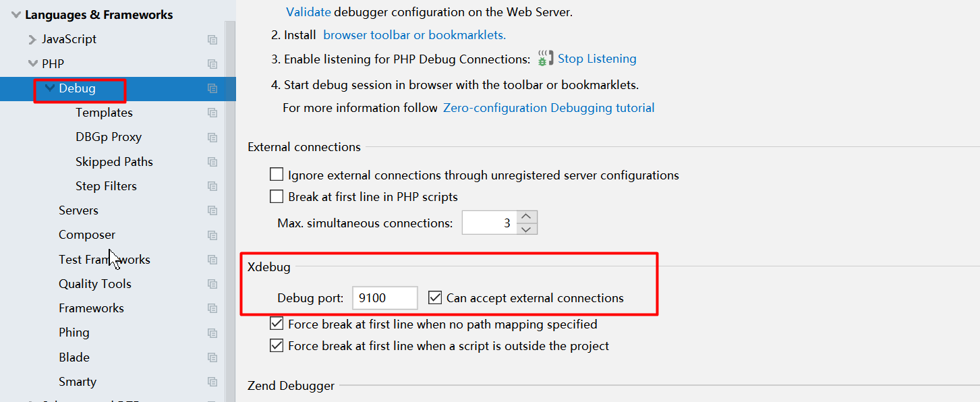Select Step Filters in the settings tree
The height and width of the screenshot is (402, 980).
[x=106, y=186]
